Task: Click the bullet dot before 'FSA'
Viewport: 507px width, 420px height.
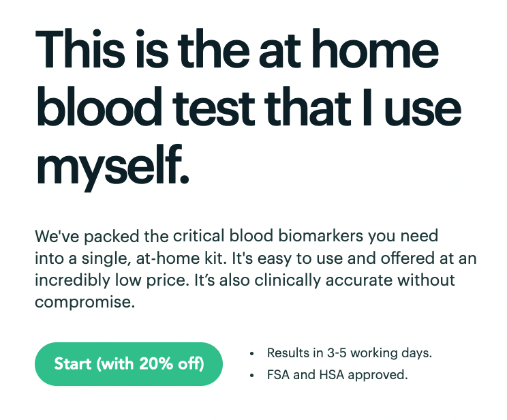Action: pos(252,376)
